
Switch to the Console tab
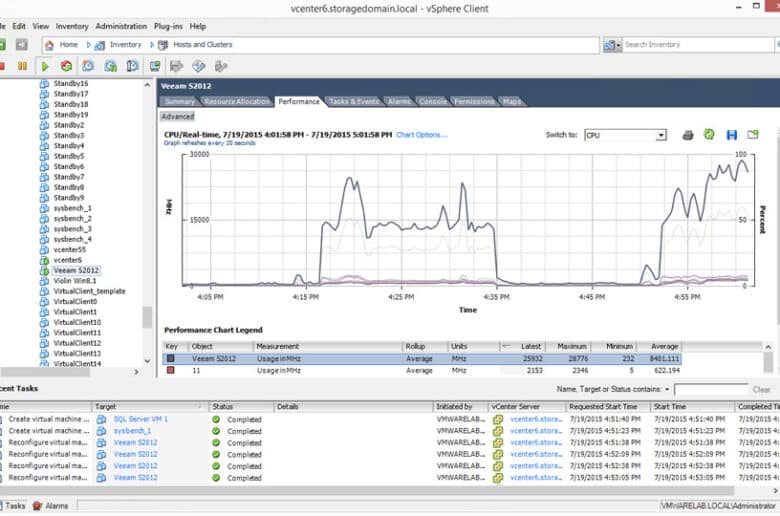[433, 102]
